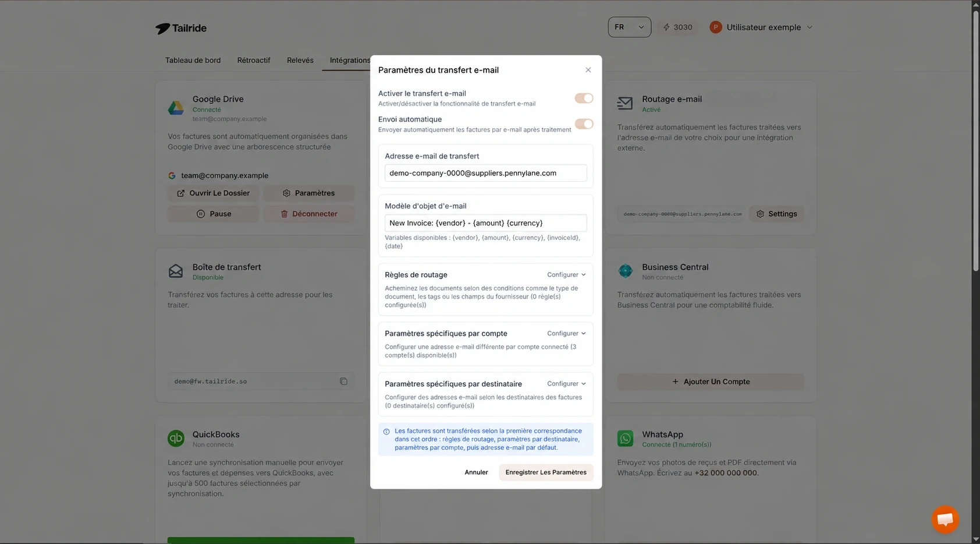Click the lightning bolt credits icon
Screen dimensions: 980x544
click(666, 27)
